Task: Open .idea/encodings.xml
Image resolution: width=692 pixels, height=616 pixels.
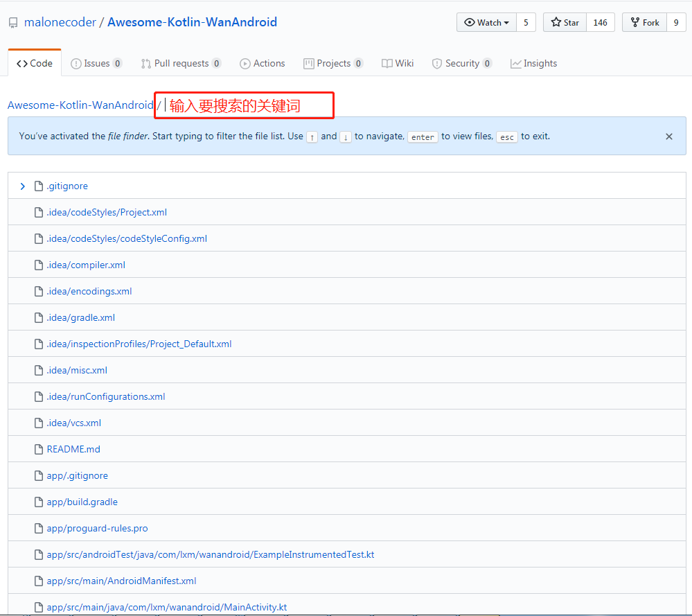Action: click(x=89, y=292)
